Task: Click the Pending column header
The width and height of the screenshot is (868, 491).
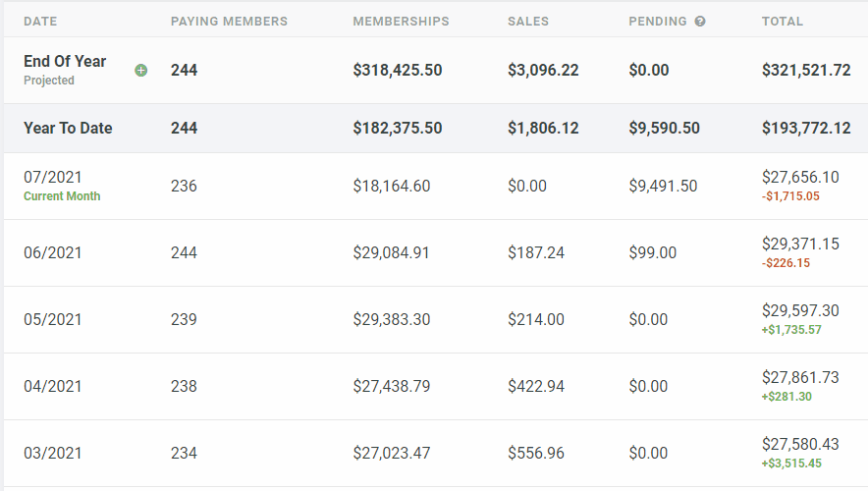Action: click(658, 22)
